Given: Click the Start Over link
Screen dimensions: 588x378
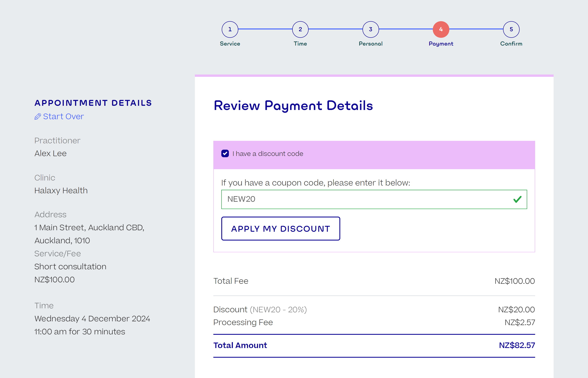Looking at the screenshot, I should 63,117.
